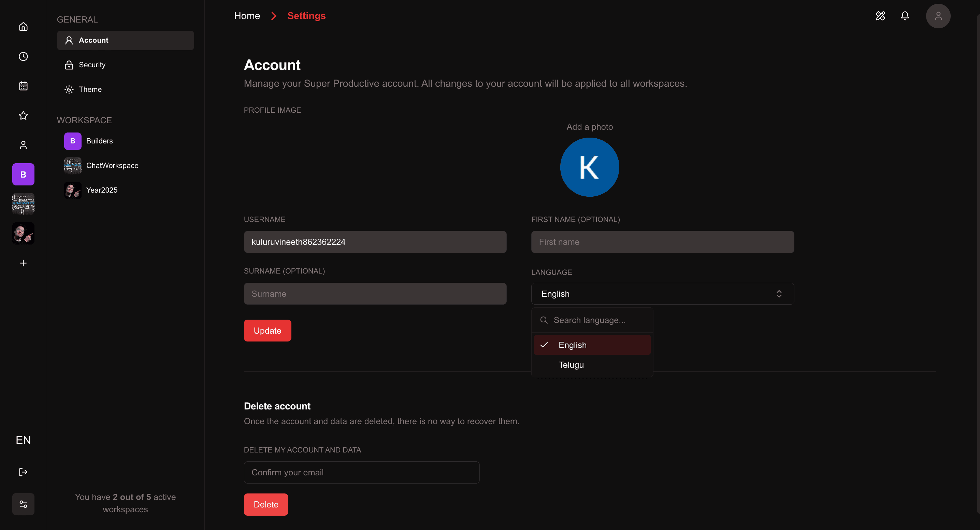Create a new workspace with the plus icon
Screen dimensions: 980x530
pos(23,263)
